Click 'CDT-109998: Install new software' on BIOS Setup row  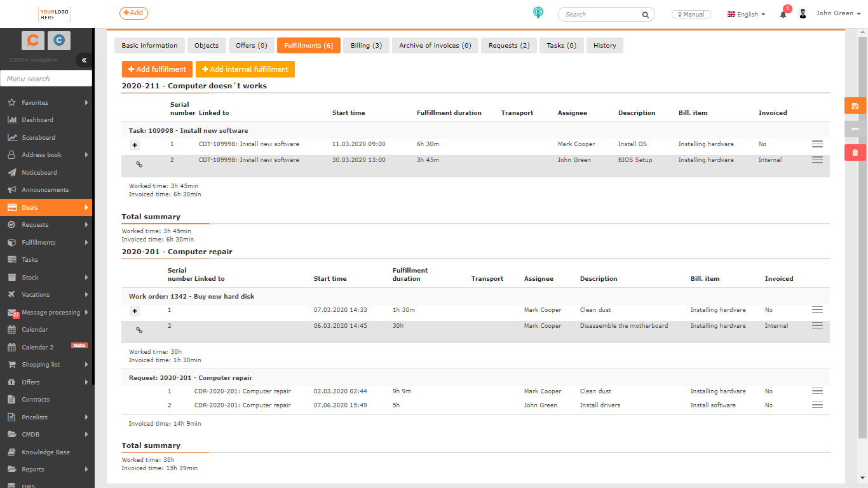tap(248, 160)
